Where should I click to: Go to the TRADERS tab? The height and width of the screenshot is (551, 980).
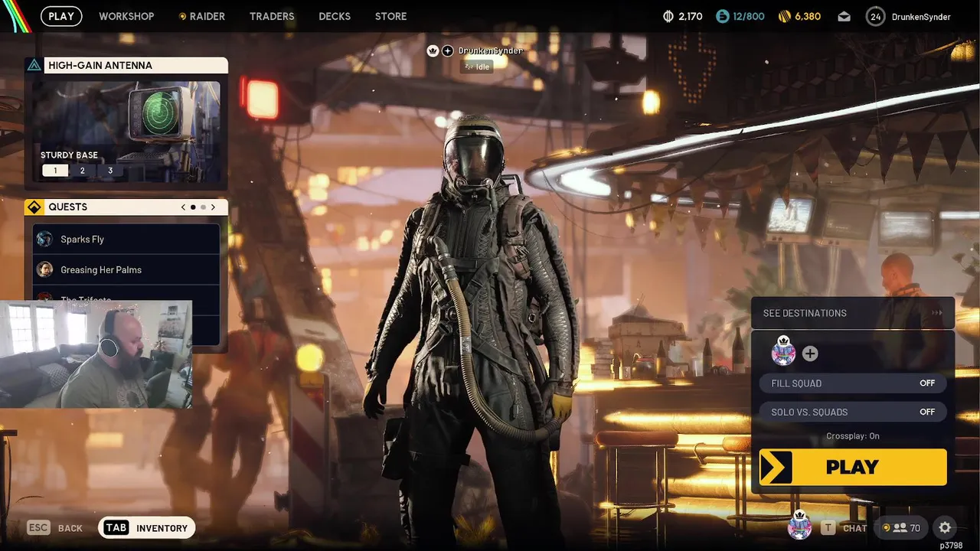[x=272, y=16]
